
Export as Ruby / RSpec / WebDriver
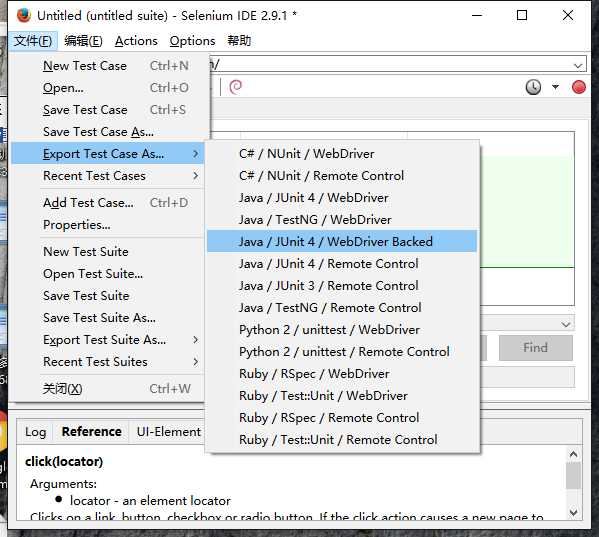pyautogui.click(x=342, y=374)
